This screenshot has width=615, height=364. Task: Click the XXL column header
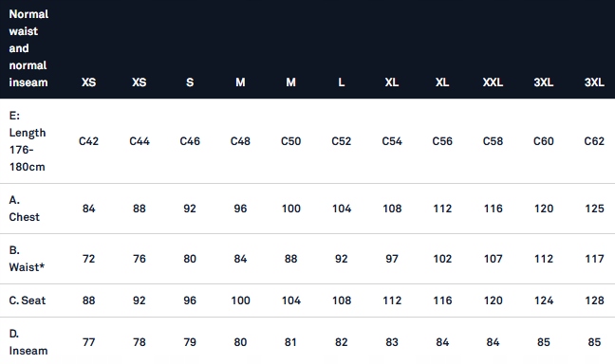[x=493, y=82]
